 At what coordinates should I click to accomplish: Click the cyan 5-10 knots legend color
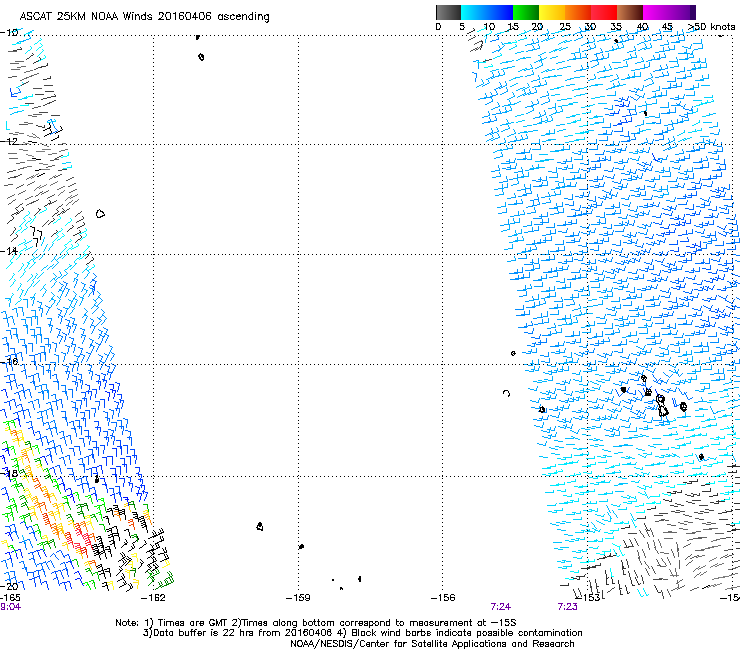[474, 12]
